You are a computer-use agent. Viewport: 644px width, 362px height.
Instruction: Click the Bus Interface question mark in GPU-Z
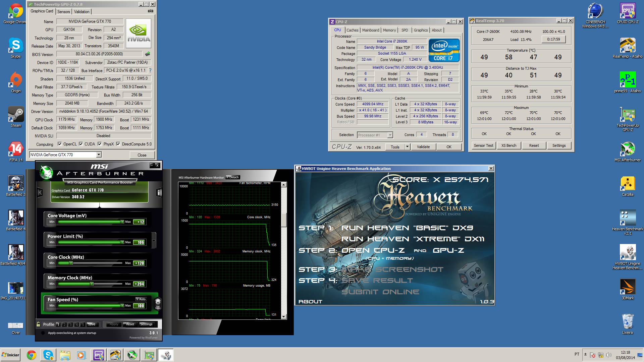[150, 70]
